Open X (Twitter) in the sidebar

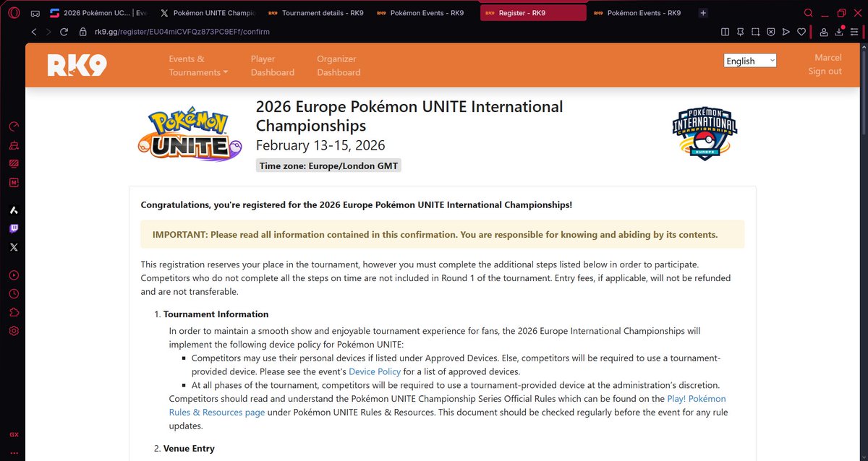(13, 247)
